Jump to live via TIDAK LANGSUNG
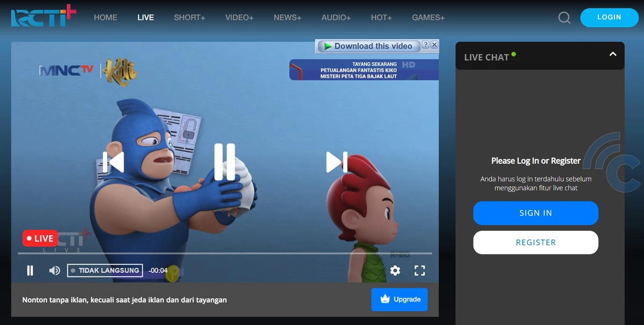Screen dimensions: 644x325 (105, 271)
